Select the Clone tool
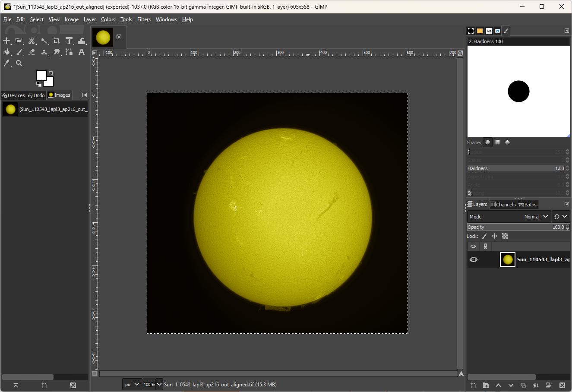The height and width of the screenshot is (392, 572). click(x=44, y=52)
